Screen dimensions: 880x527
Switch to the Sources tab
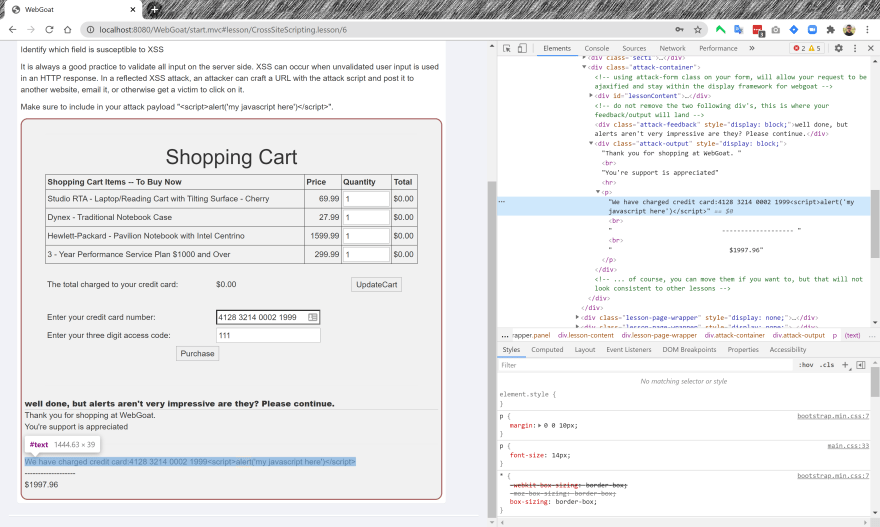(634, 48)
